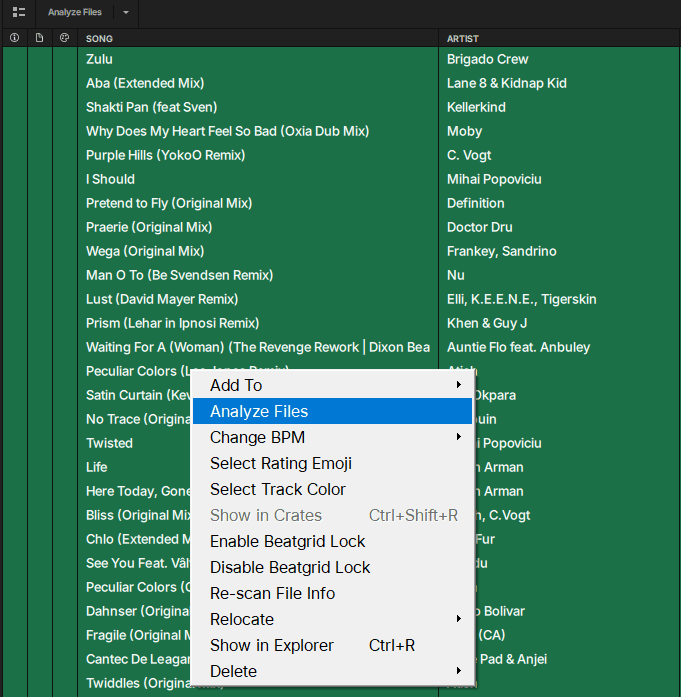The height and width of the screenshot is (697, 681).
Task: Choose Select Rating Emoji
Action: (332, 463)
